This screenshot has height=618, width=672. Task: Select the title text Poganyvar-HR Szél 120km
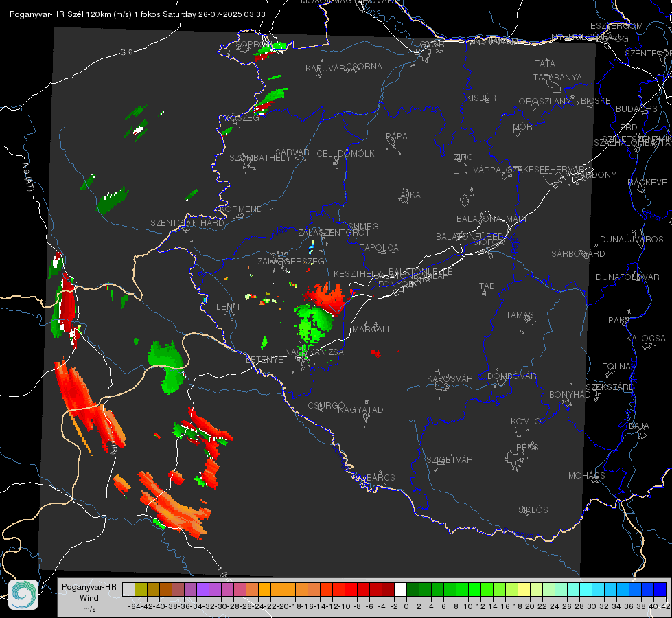[61, 14]
